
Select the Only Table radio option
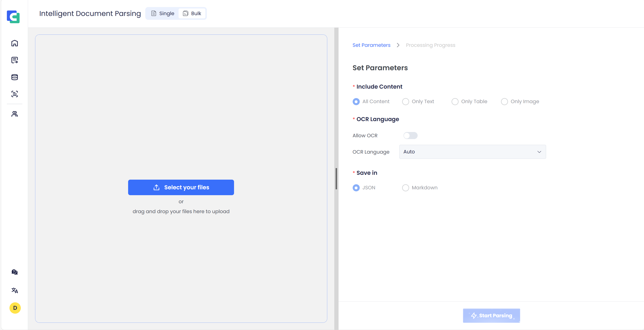click(455, 102)
